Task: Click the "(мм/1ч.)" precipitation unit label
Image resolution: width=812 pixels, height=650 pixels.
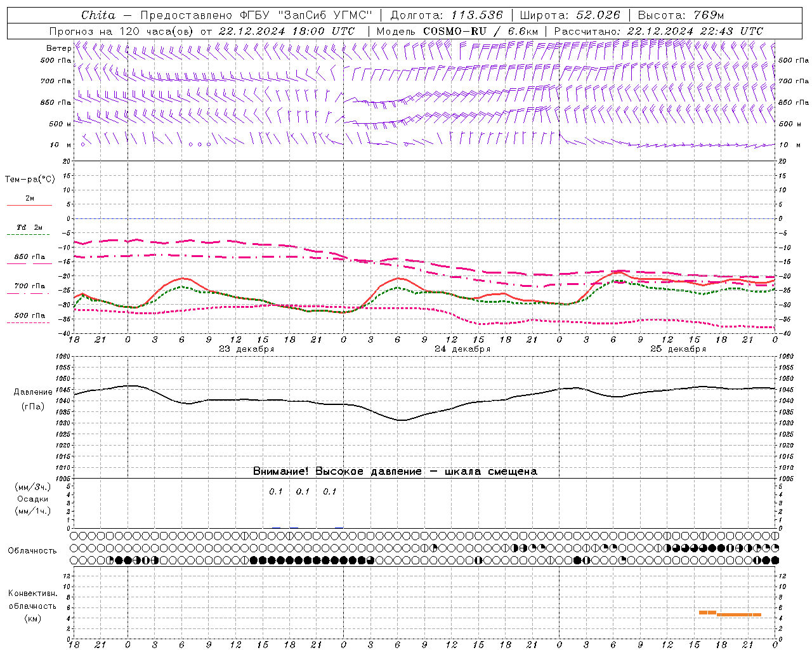Action: 33,511
